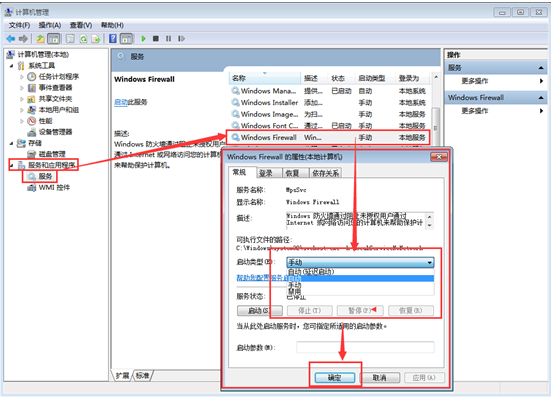Click the Back arrow toolbar icon
The height and width of the screenshot is (397, 551).
11,39
